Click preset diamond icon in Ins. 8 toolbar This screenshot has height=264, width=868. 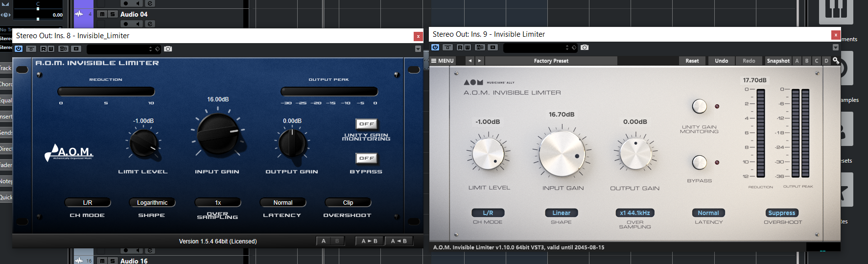pos(157,49)
